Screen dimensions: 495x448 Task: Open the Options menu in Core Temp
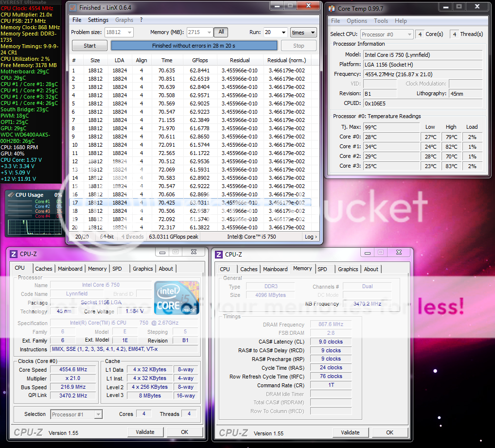coord(356,21)
